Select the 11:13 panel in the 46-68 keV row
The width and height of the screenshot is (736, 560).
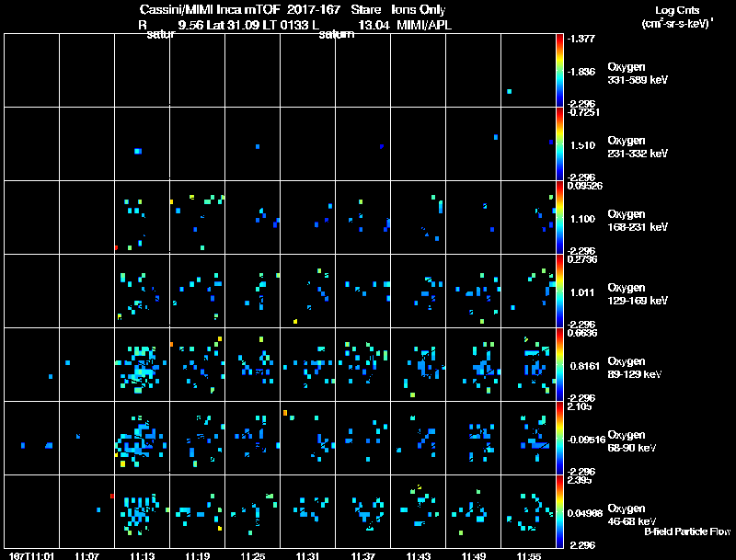(143, 511)
